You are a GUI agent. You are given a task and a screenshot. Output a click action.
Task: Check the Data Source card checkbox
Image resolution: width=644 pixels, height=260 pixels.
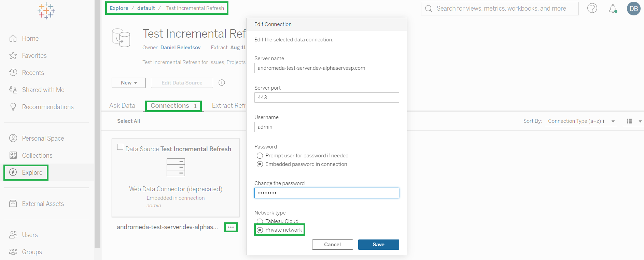click(120, 147)
